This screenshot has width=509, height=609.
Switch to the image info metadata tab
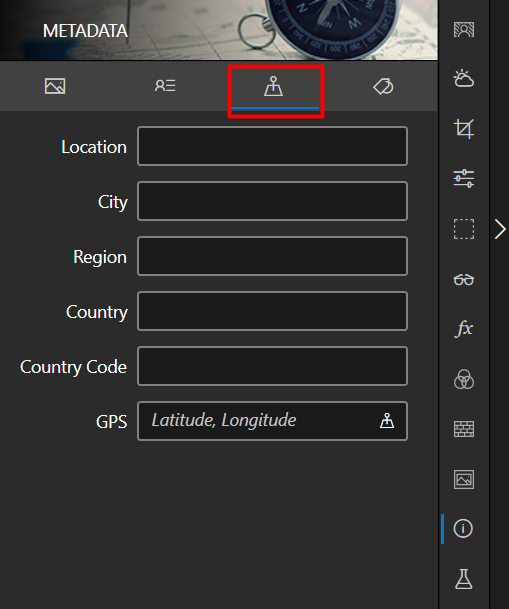coord(55,86)
